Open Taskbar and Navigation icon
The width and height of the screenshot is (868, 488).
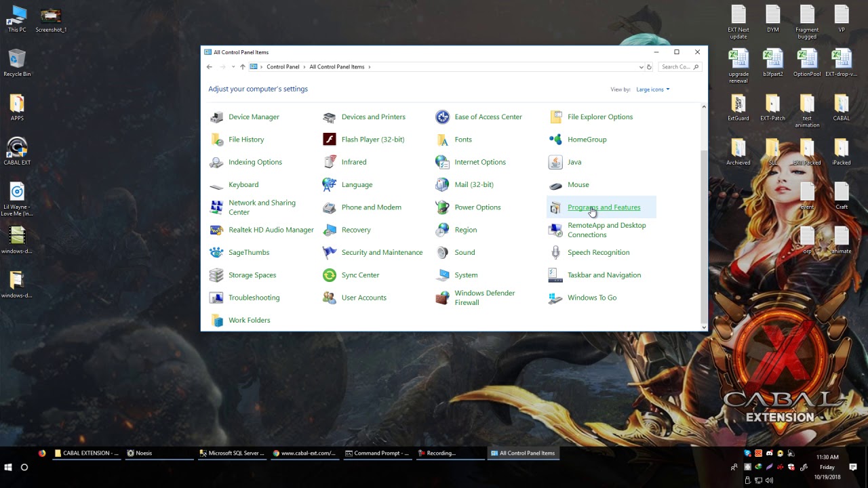555,275
